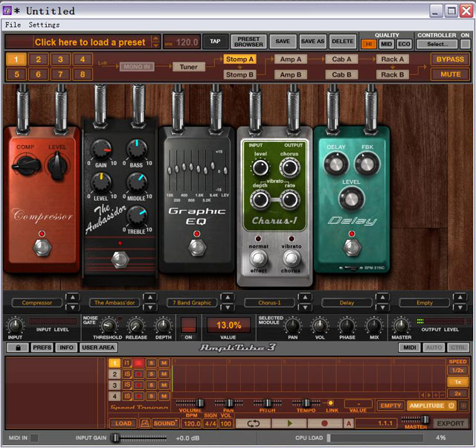Start playback with the green play button
476x448 pixels.
(289, 423)
